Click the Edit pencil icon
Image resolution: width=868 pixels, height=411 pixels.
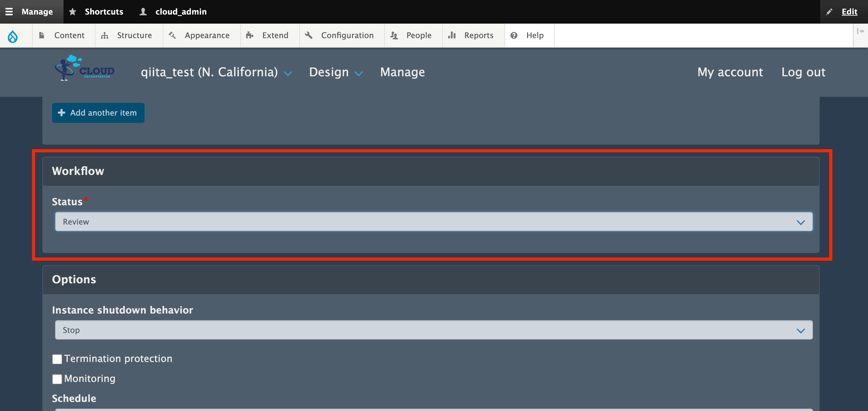(829, 12)
